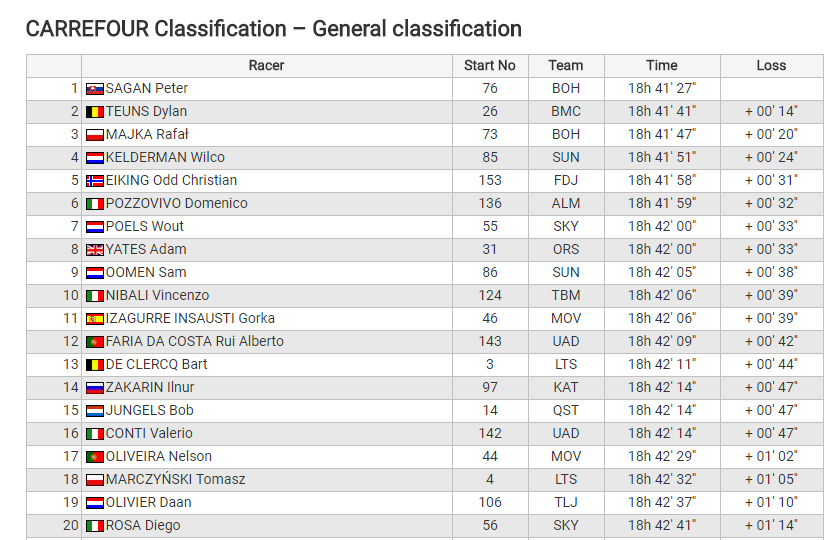This screenshot has height=540, width=836.
Task: Click the Luxembourg flag next to JUNGELS Bob
Action: tap(95, 411)
